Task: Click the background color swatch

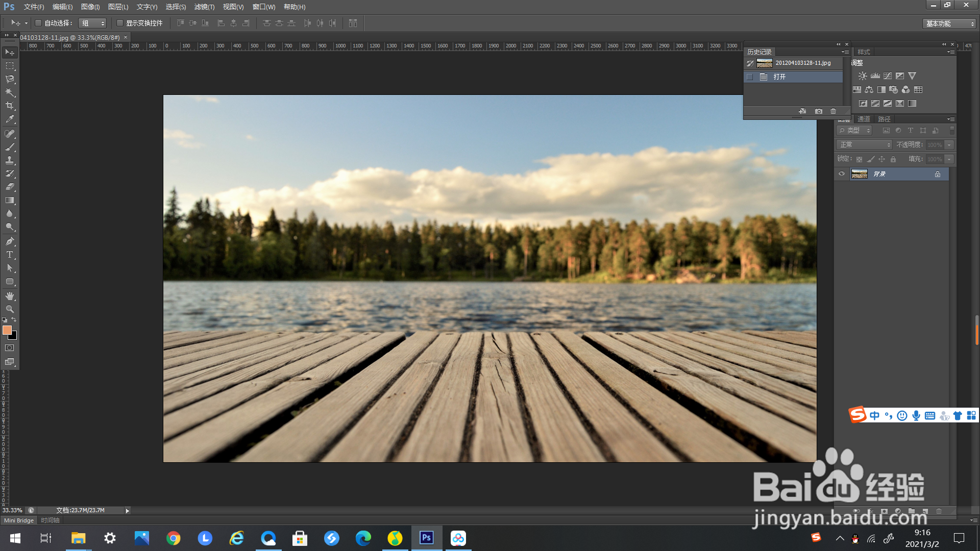Action: click(14, 337)
